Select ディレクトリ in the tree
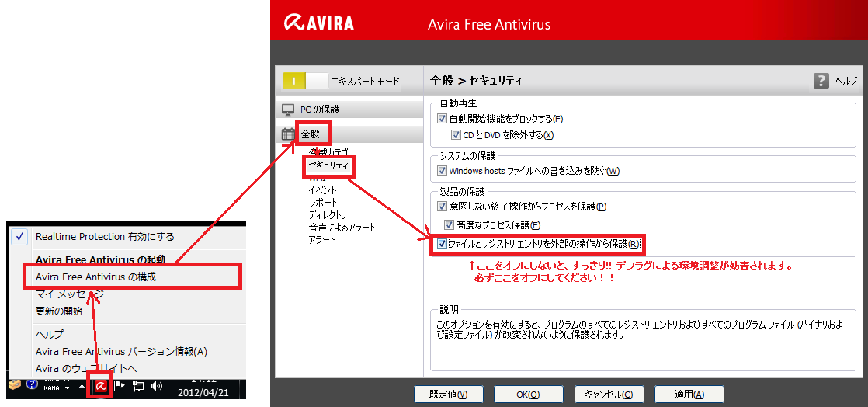 [328, 215]
